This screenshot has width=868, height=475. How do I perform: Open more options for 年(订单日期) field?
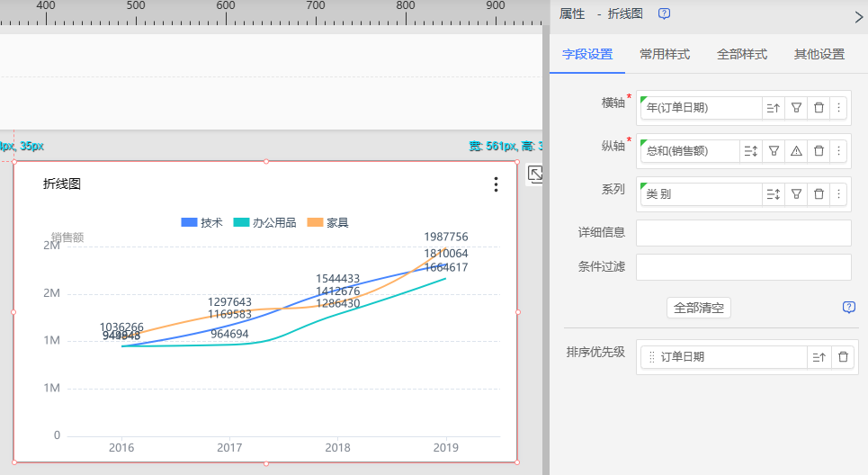(838, 108)
